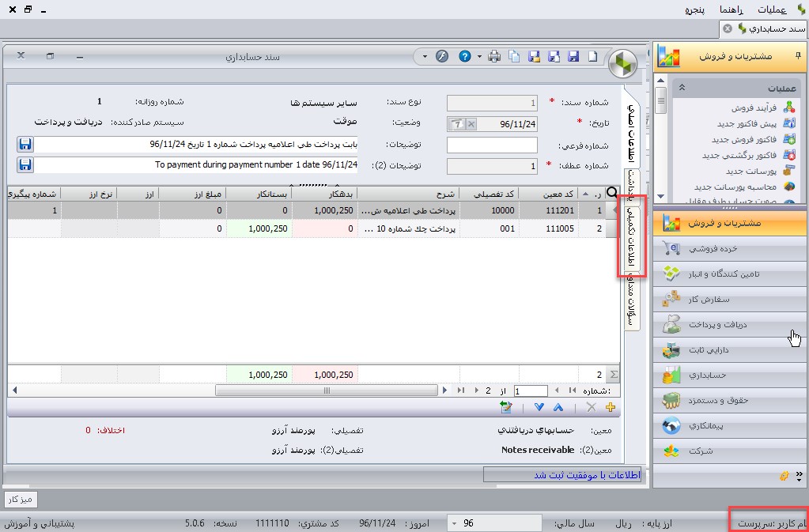
Task: Click the میز کار button
Action: pos(21,499)
